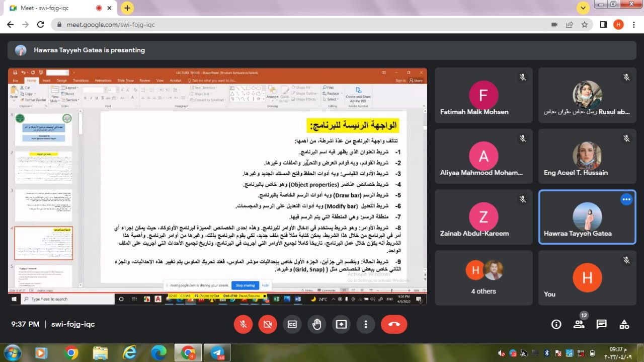Image resolution: width=644 pixels, height=362 pixels.
Task: Open the activities shapes icon
Action: [624, 324]
